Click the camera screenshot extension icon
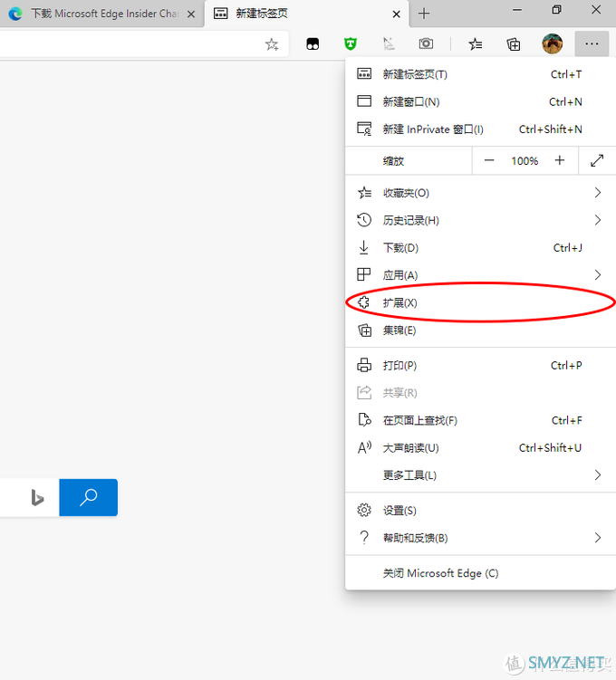This screenshot has height=680, width=616. (x=426, y=43)
